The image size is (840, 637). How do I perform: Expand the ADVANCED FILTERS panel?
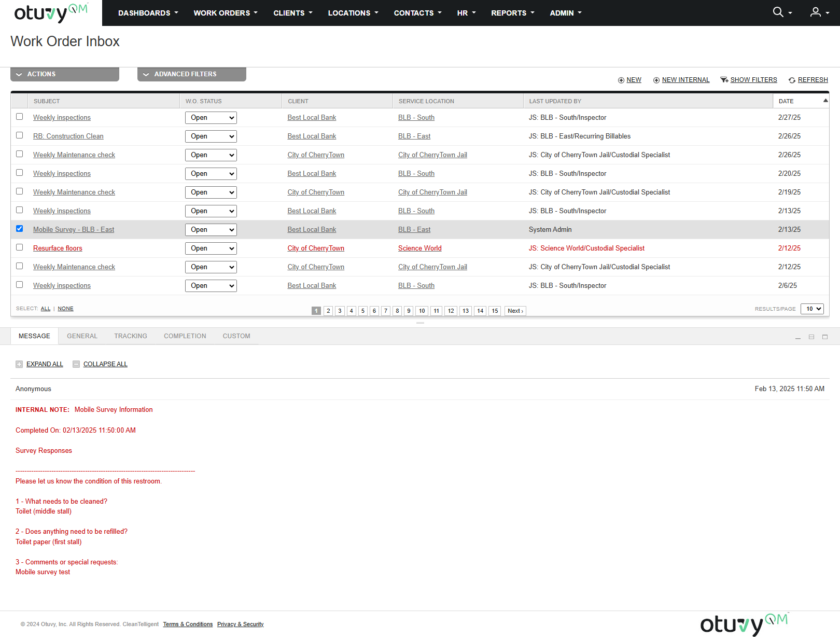(192, 74)
